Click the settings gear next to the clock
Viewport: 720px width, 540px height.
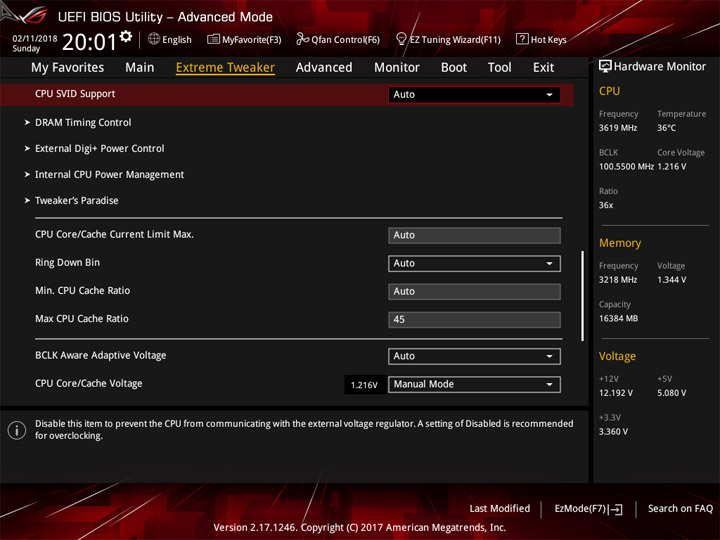(x=126, y=36)
